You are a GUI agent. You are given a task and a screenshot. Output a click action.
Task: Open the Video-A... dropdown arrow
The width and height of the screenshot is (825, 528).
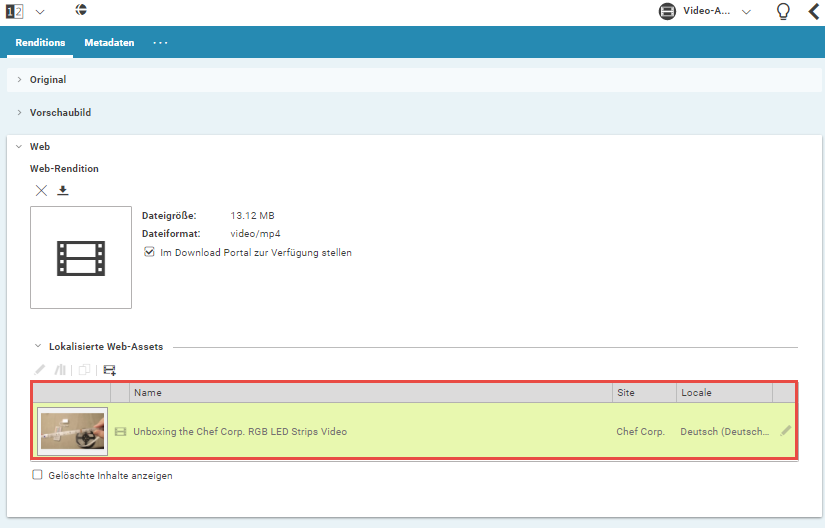point(746,12)
